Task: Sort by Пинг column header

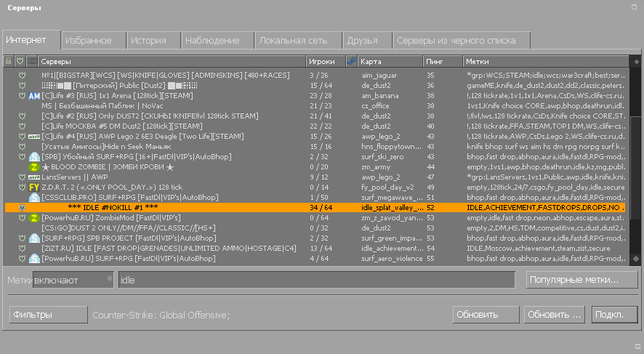Action: tap(442, 62)
